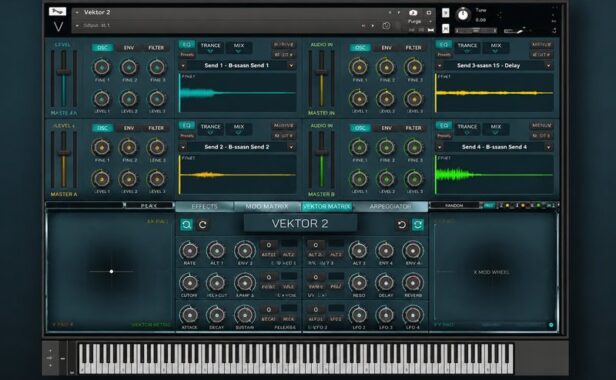Open the Send 2 sample dropdown arrow
The image size is (616, 380).
(x=291, y=147)
